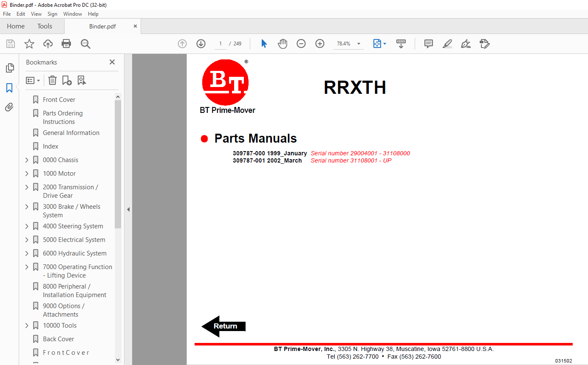Add the file to starred with star icon
588x365 pixels.
[29, 44]
